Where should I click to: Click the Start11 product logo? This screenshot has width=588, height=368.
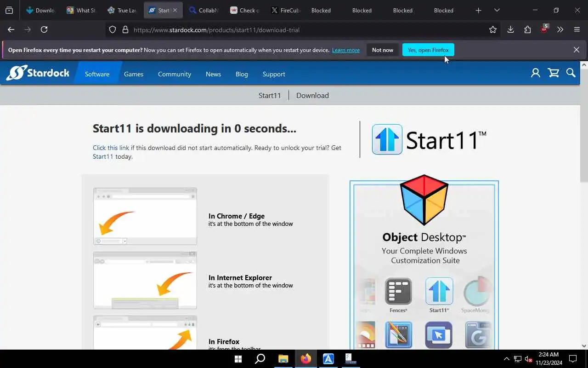coord(429,139)
